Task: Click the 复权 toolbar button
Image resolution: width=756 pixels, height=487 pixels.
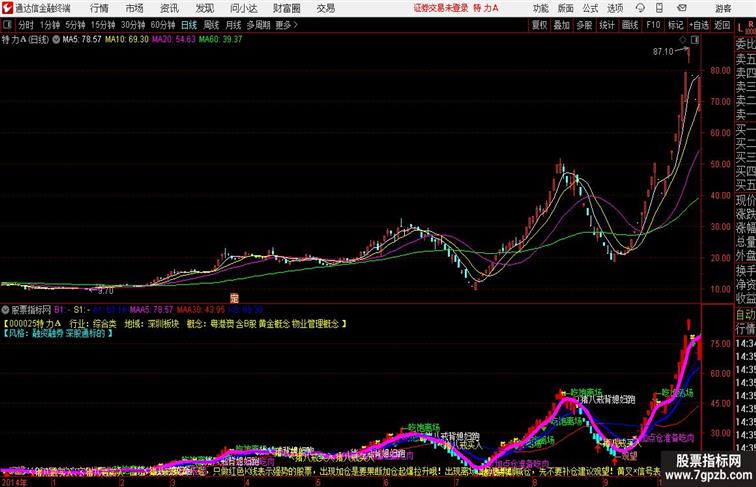Action: click(x=540, y=25)
